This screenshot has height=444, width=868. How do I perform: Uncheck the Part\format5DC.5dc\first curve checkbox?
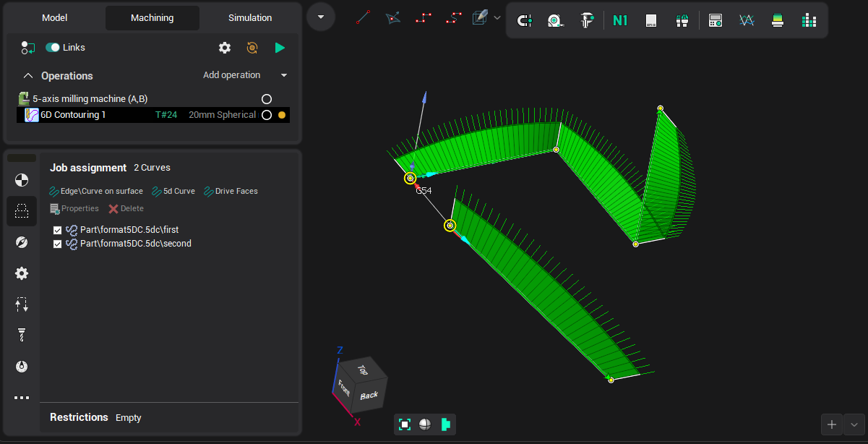pyautogui.click(x=58, y=230)
